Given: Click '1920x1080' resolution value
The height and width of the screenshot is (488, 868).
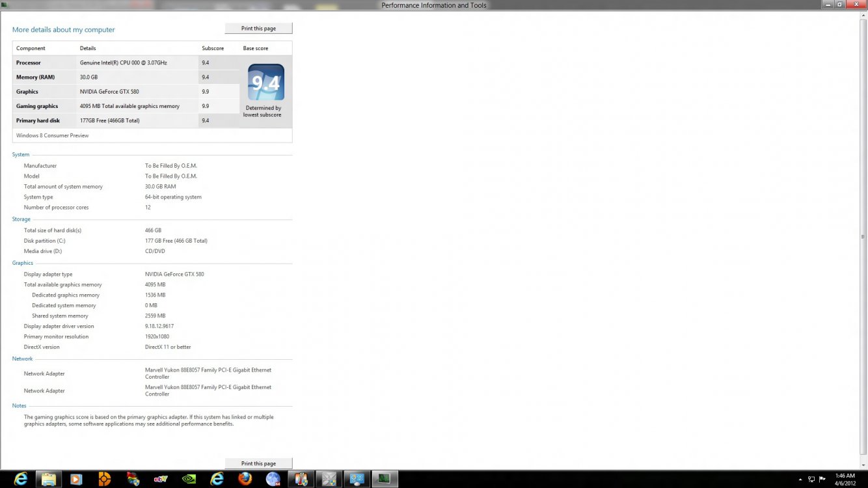Looking at the screenshot, I should click(157, 336).
